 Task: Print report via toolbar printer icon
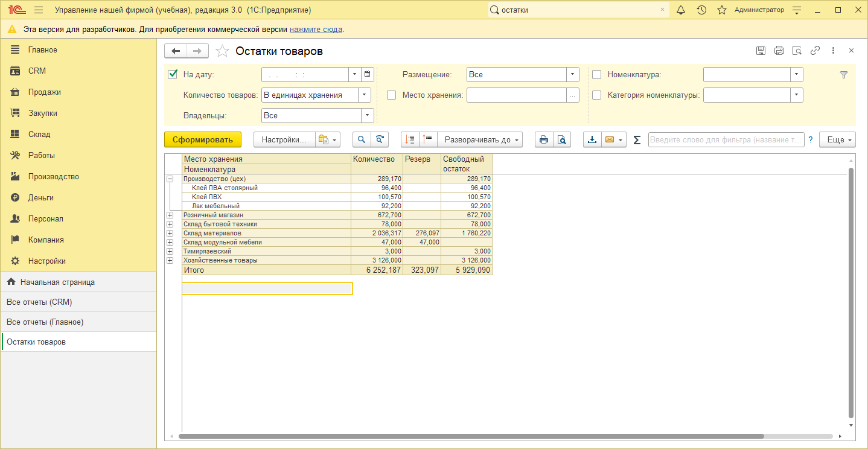pyautogui.click(x=544, y=139)
